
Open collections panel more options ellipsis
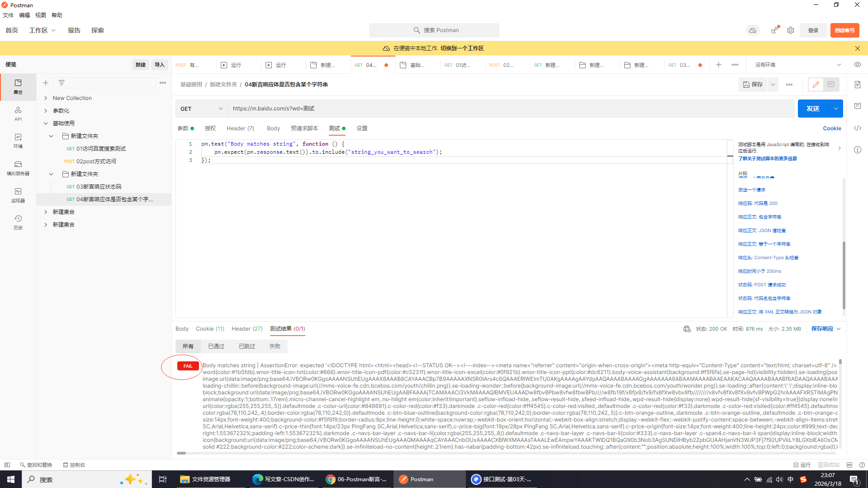[163, 83]
